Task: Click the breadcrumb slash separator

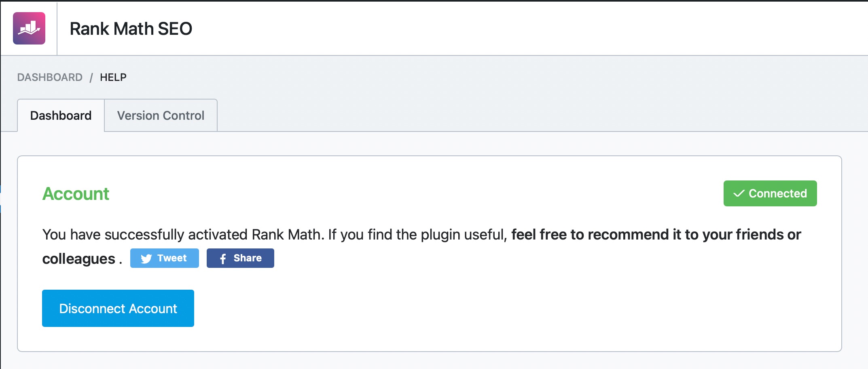Action: tap(91, 77)
